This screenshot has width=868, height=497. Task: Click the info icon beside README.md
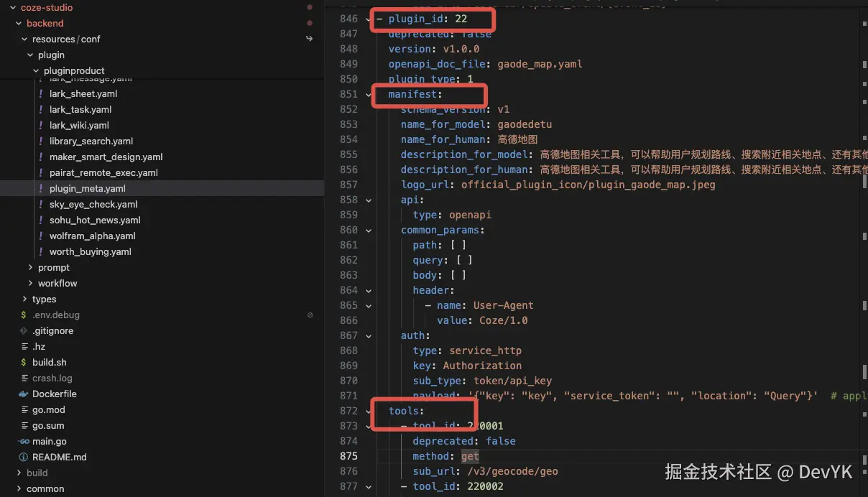[24, 457]
